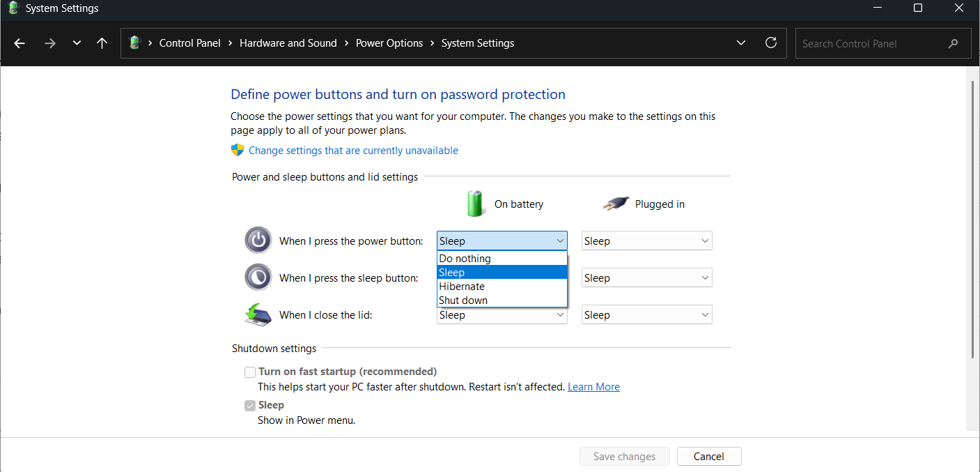The image size is (980, 472).
Task: Select Hibernate in the dropdown list
Action: (502, 287)
